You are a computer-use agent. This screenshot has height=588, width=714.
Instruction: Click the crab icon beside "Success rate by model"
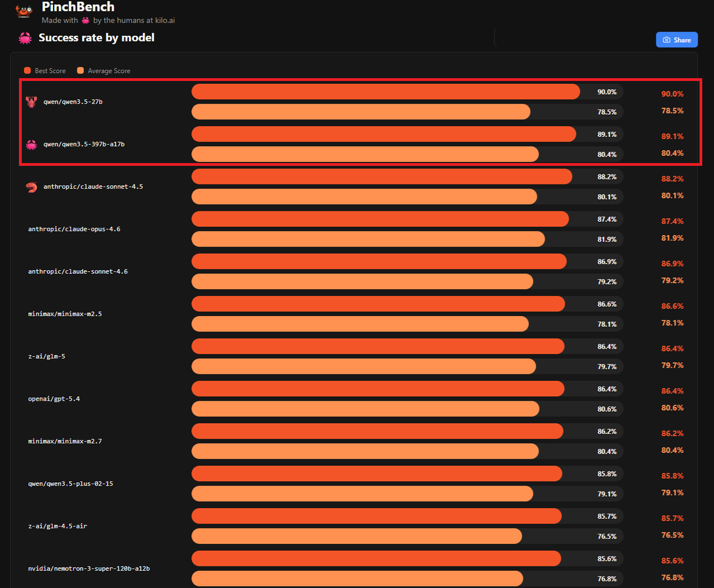[25, 38]
